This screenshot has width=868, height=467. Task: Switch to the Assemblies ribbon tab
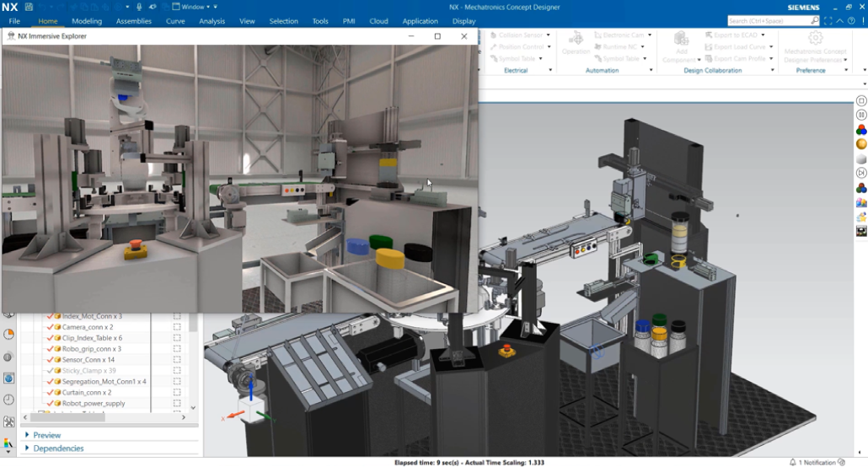click(133, 21)
